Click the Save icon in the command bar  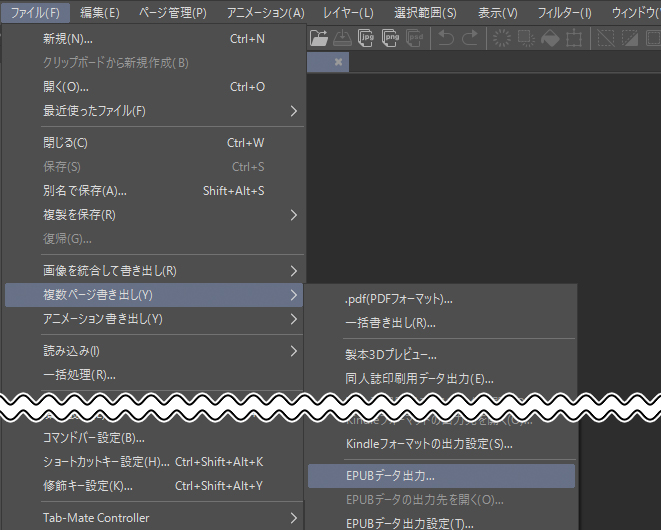click(342, 39)
